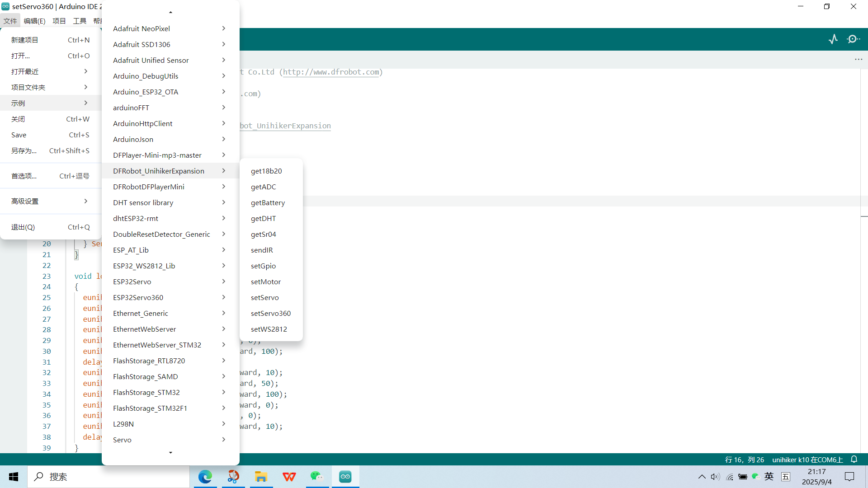Image resolution: width=868 pixels, height=488 pixels.
Task: Select the get18b20 example
Action: pos(271,171)
